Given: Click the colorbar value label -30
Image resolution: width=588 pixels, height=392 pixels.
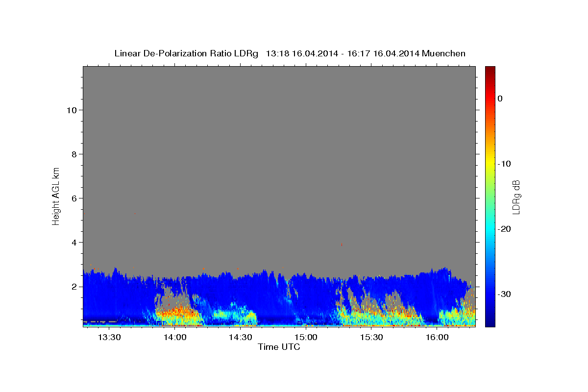Looking at the screenshot, I should click(504, 294).
